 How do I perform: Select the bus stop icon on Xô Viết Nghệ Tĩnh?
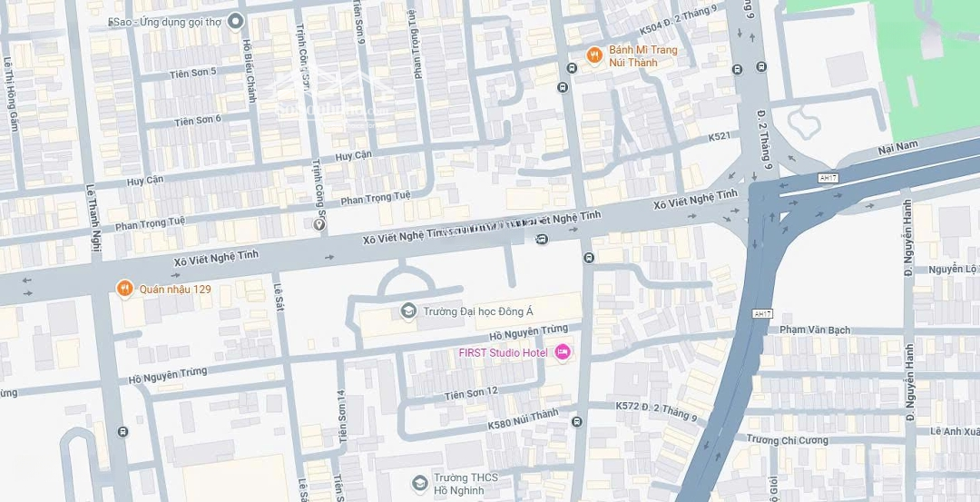543,239
